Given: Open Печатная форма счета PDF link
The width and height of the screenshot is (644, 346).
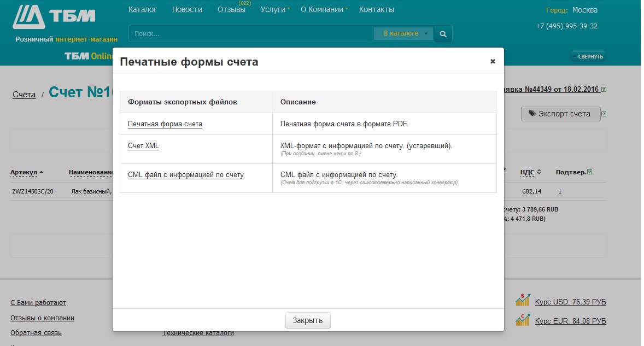Looking at the screenshot, I should point(165,124).
